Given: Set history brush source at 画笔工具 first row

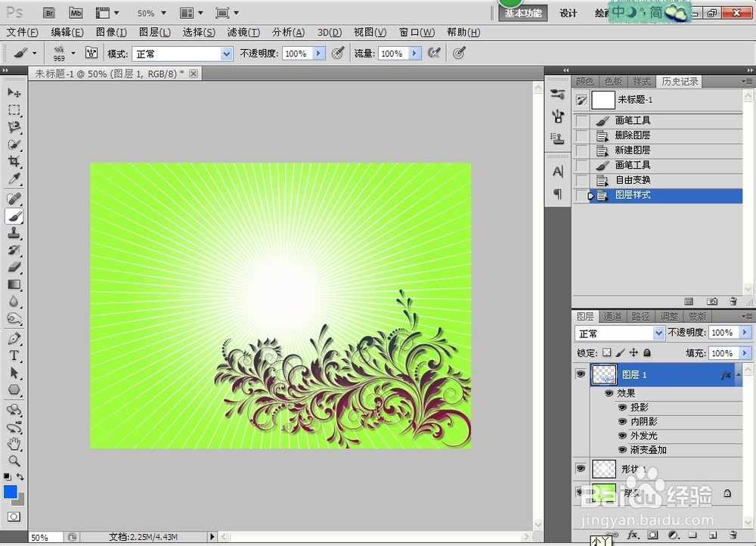Looking at the screenshot, I should [582, 120].
